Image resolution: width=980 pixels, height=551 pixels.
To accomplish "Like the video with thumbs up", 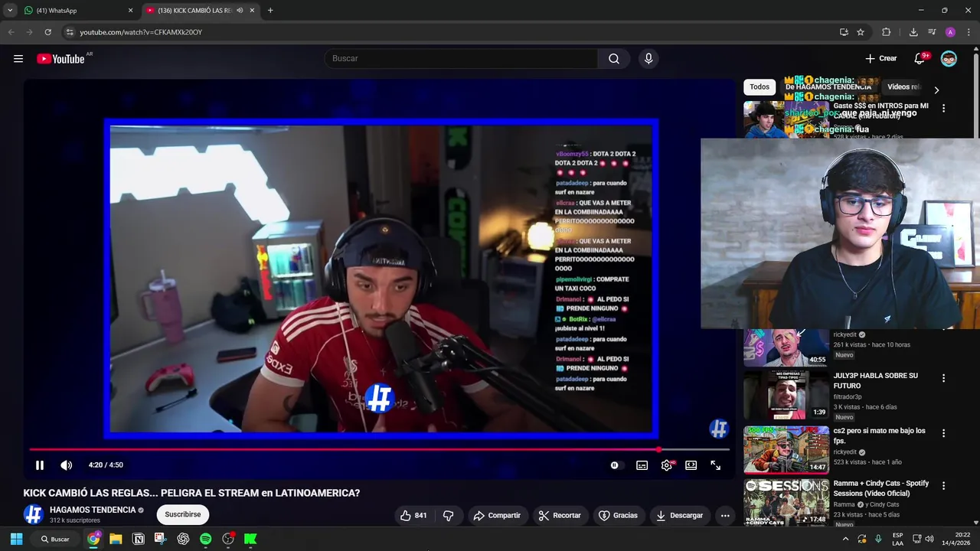I will pyautogui.click(x=414, y=516).
